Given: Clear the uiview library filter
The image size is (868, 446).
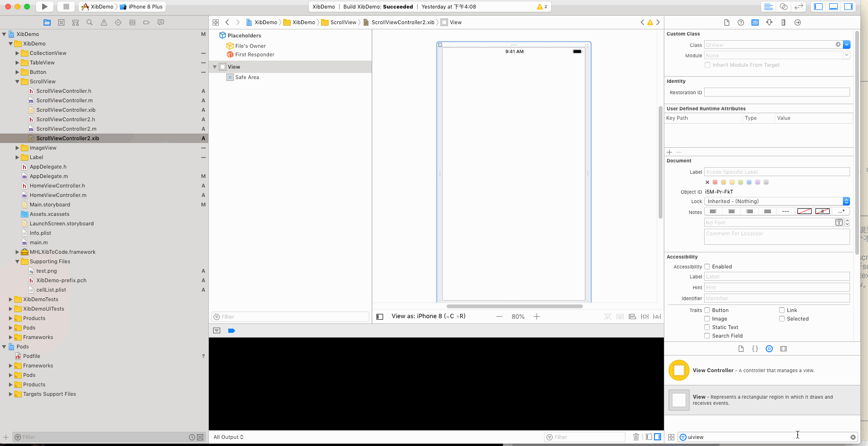Looking at the screenshot, I should (853, 437).
